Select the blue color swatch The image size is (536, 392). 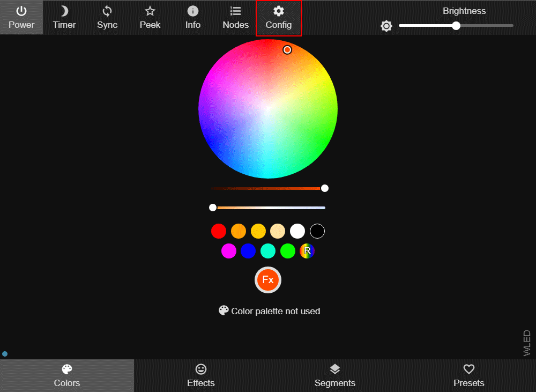pyautogui.click(x=248, y=251)
